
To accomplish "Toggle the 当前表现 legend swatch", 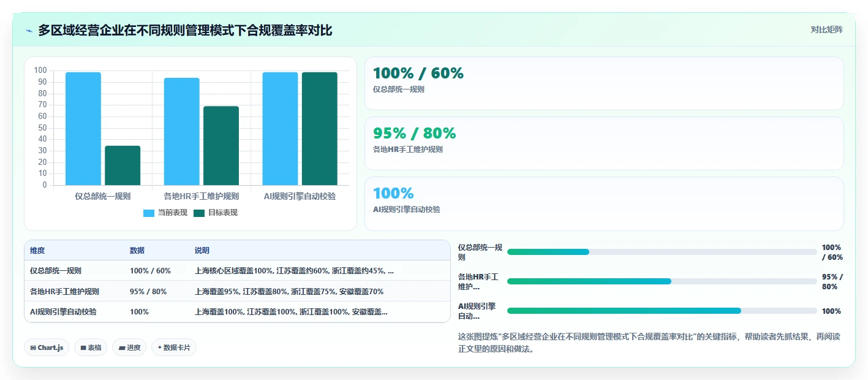I will tap(149, 213).
